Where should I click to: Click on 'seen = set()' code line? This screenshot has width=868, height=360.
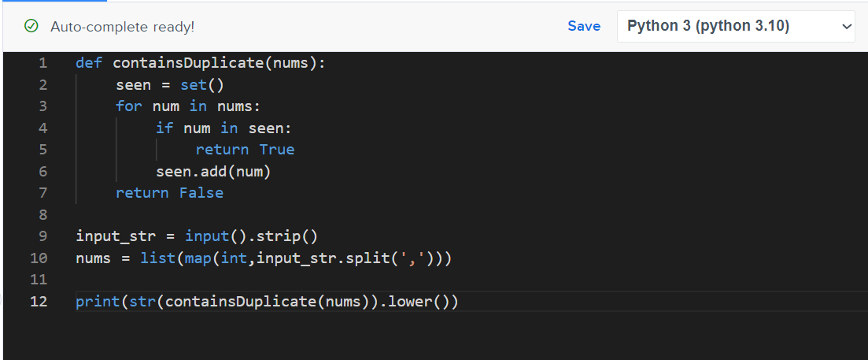(x=170, y=84)
